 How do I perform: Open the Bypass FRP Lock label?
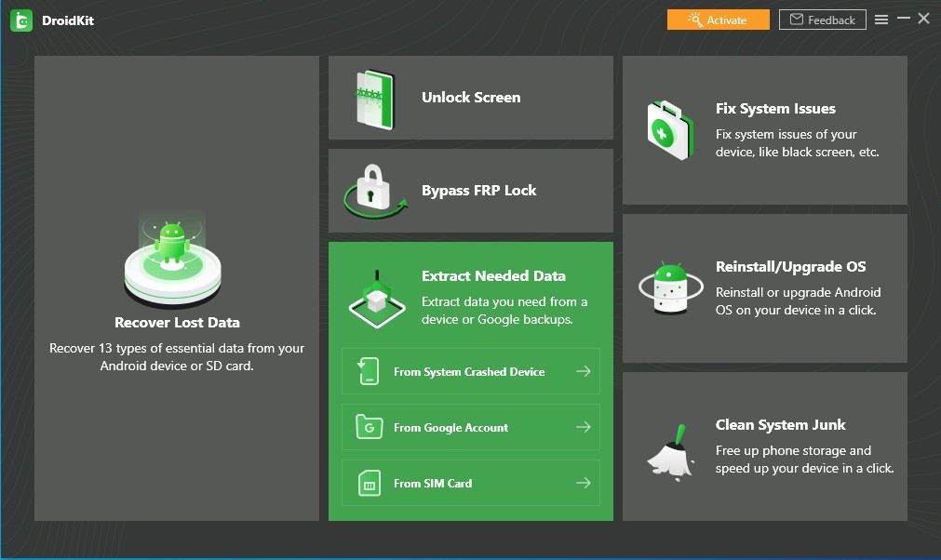(x=478, y=191)
